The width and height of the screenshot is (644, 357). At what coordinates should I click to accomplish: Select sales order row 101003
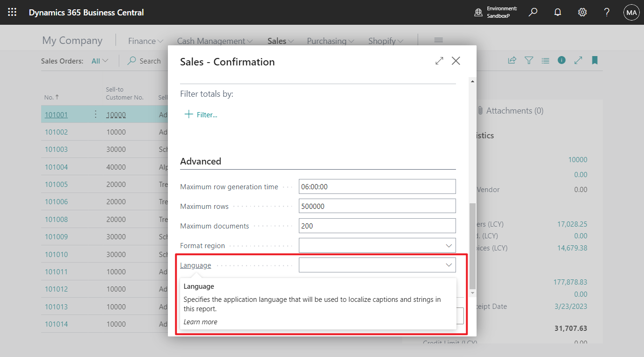[56, 149]
